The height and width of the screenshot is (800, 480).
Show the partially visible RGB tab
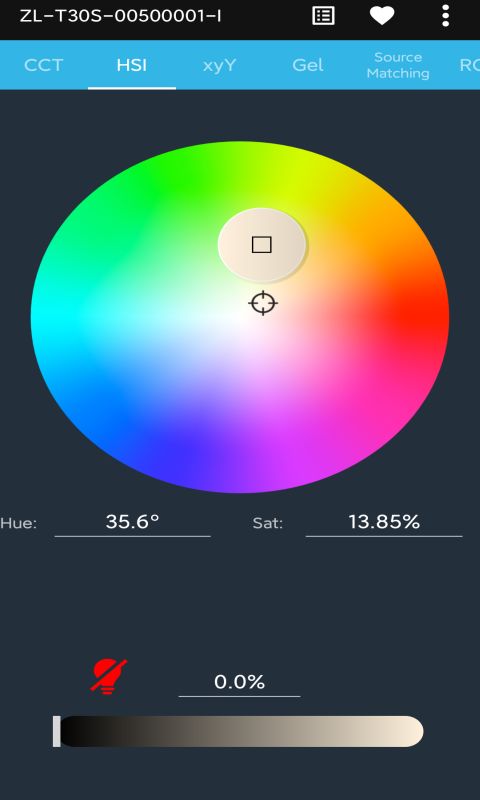[x=468, y=65]
